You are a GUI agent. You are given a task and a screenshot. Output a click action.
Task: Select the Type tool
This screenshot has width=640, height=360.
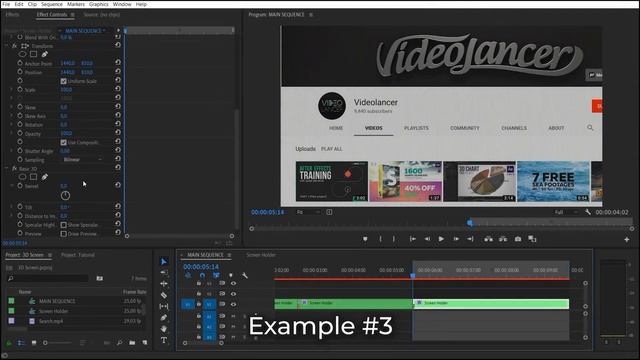click(164, 340)
